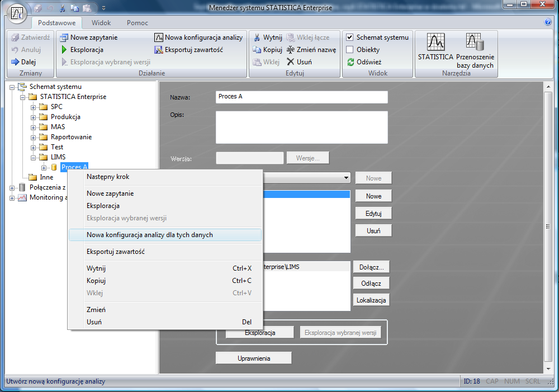Click the Produkcja folder icon

tap(44, 117)
